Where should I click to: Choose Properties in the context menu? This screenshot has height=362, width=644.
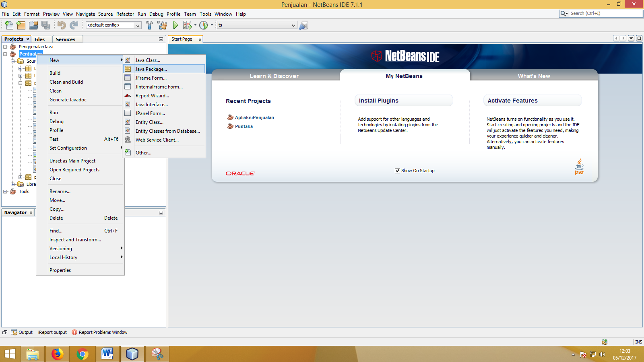[80, 270]
